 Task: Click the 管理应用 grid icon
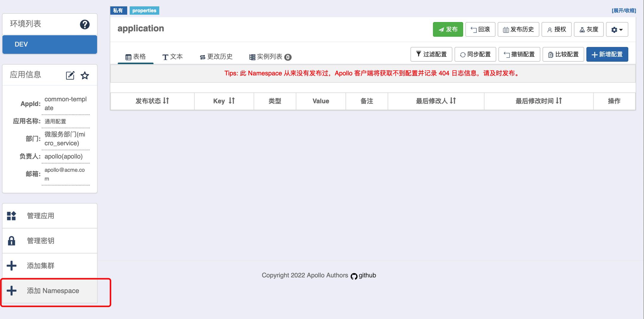pyautogui.click(x=11, y=216)
